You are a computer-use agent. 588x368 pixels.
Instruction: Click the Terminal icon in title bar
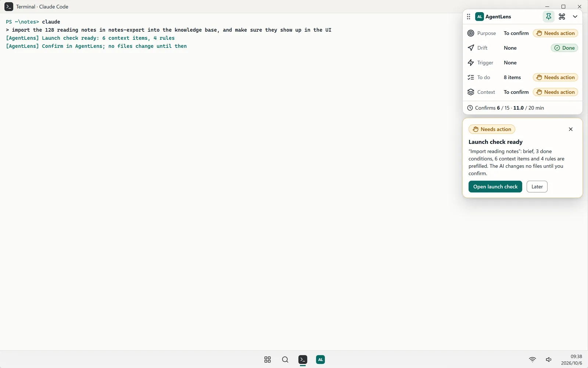point(9,7)
